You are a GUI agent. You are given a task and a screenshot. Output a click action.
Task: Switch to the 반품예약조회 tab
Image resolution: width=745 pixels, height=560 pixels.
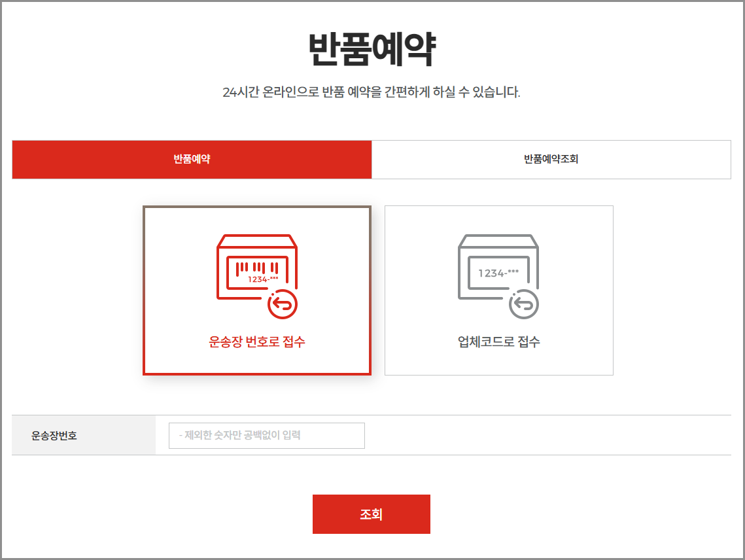coord(551,159)
